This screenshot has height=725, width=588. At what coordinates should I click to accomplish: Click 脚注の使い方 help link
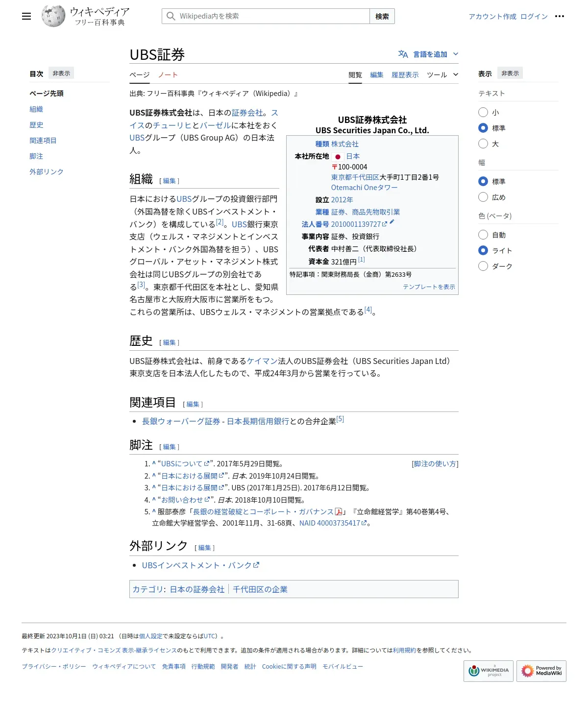point(435,463)
